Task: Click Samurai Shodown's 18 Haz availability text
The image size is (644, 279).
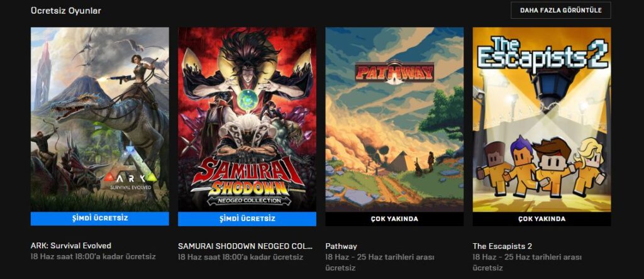Action: pos(240,257)
